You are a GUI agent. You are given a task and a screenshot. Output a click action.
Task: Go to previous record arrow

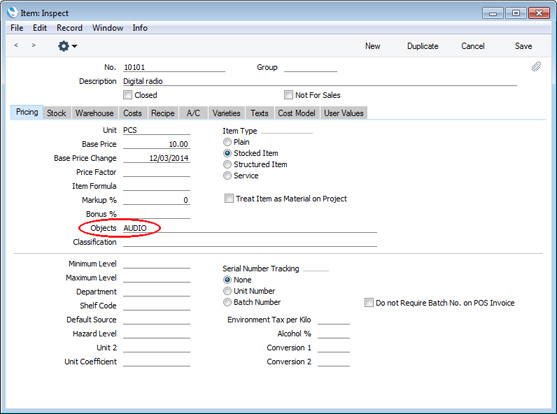coord(16,45)
